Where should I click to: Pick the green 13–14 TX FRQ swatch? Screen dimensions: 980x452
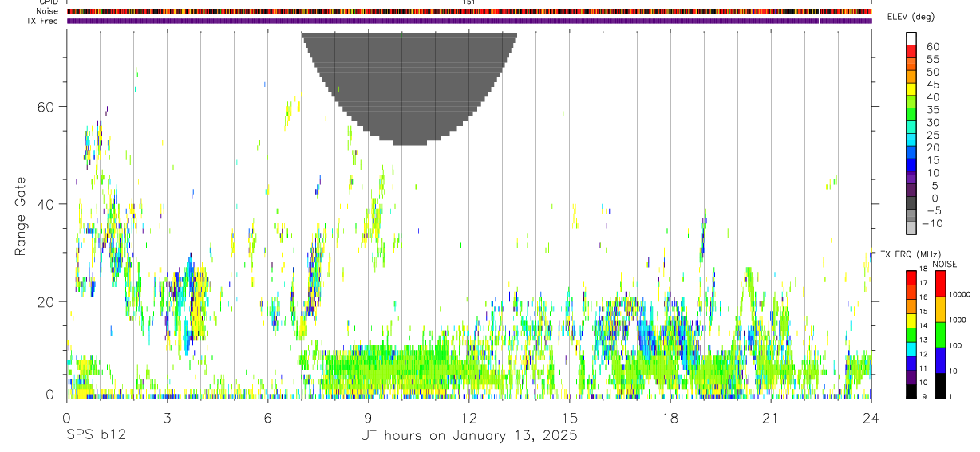(911, 333)
